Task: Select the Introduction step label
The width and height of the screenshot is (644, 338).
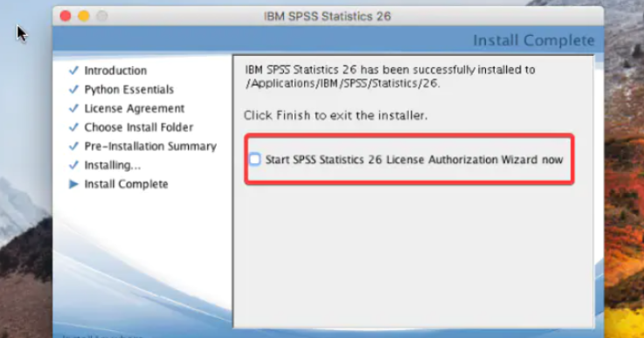Action: click(x=115, y=71)
